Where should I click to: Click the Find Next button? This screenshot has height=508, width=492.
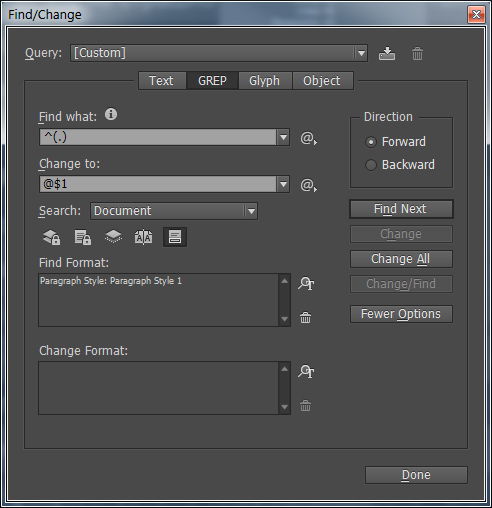401,209
